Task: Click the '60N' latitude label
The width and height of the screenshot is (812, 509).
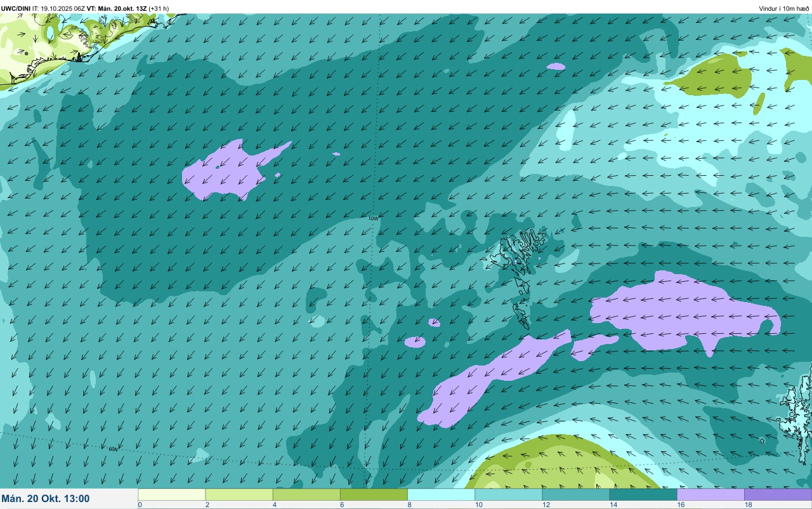Action: click(x=113, y=449)
